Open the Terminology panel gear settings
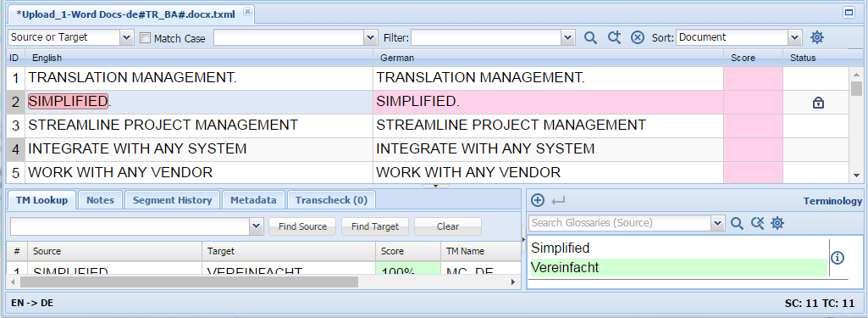 coord(777,223)
